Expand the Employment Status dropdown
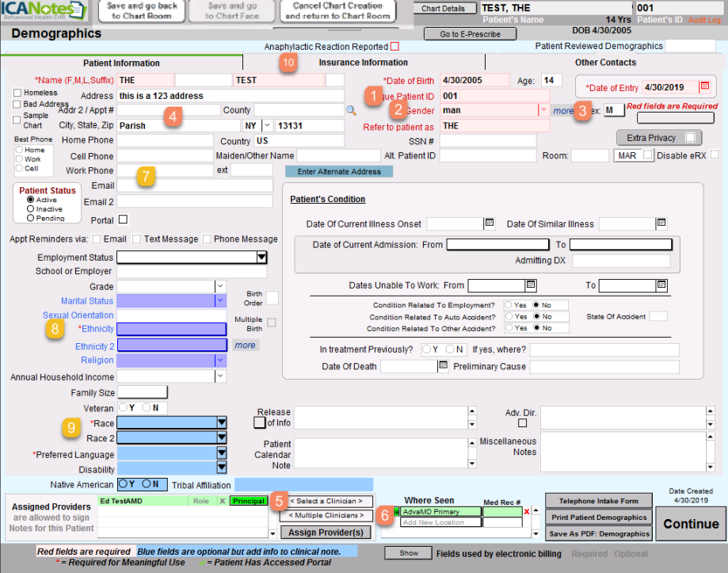 point(261,258)
